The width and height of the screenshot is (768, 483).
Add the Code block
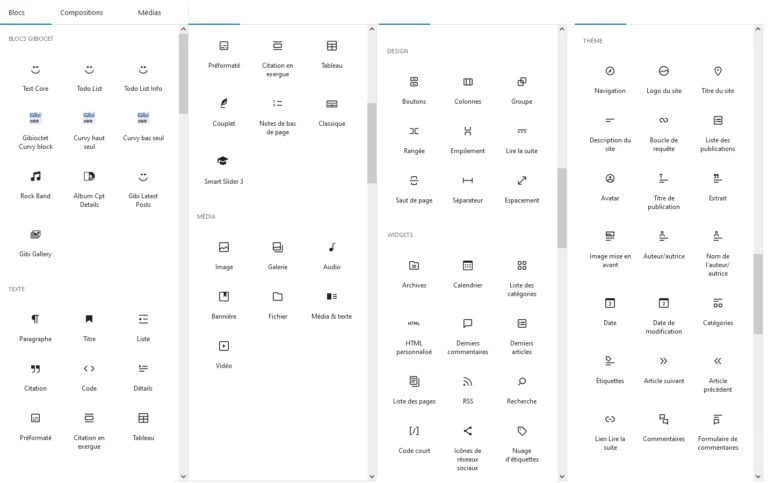pos(89,378)
